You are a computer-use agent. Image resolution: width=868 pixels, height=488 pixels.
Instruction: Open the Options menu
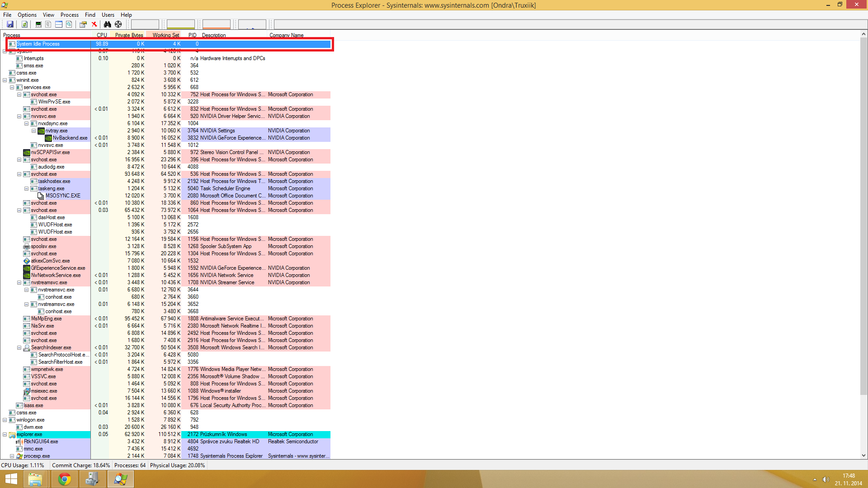27,15
